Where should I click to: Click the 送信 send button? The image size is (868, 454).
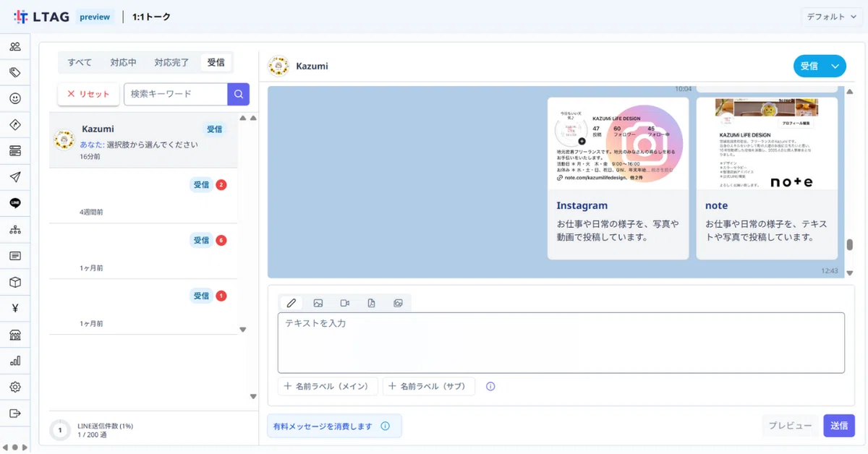point(839,426)
